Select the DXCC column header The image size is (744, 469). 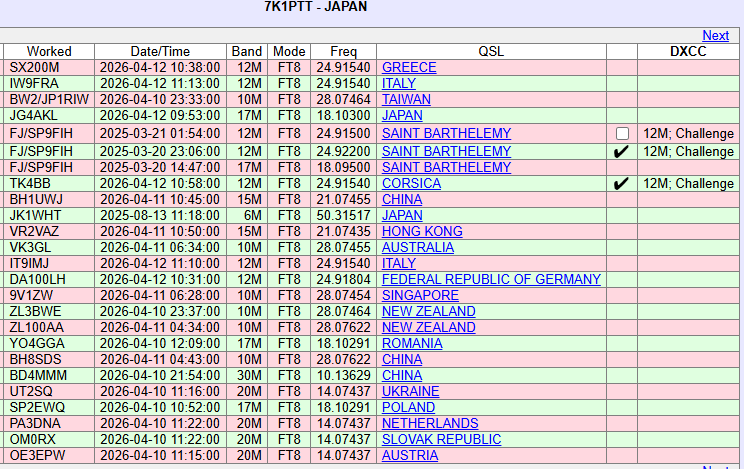[x=688, y=51]
